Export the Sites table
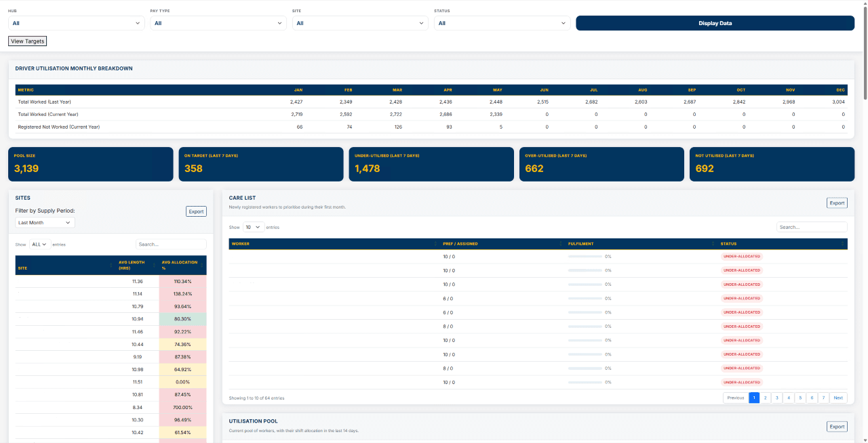This screenshot has height=443, width=868. [196, 211]
